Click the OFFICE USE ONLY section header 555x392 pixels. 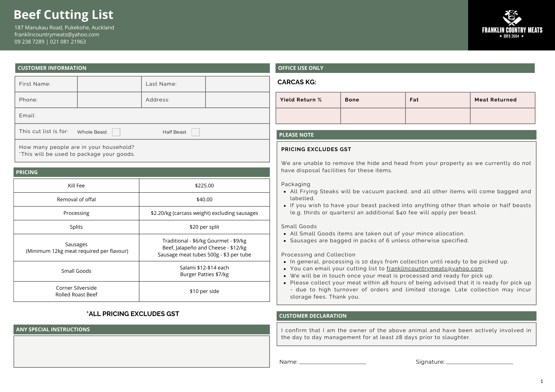405,68
